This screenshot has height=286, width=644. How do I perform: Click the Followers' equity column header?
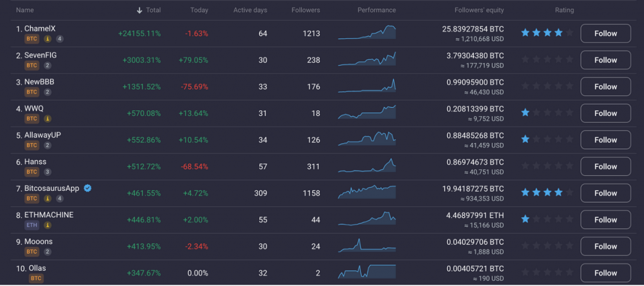(479, 10)
